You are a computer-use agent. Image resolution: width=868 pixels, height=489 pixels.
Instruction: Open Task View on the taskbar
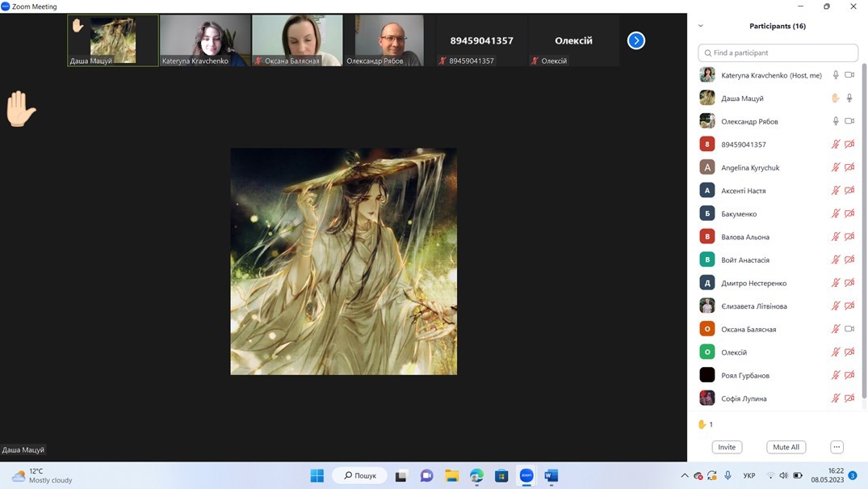click(401, 476)
